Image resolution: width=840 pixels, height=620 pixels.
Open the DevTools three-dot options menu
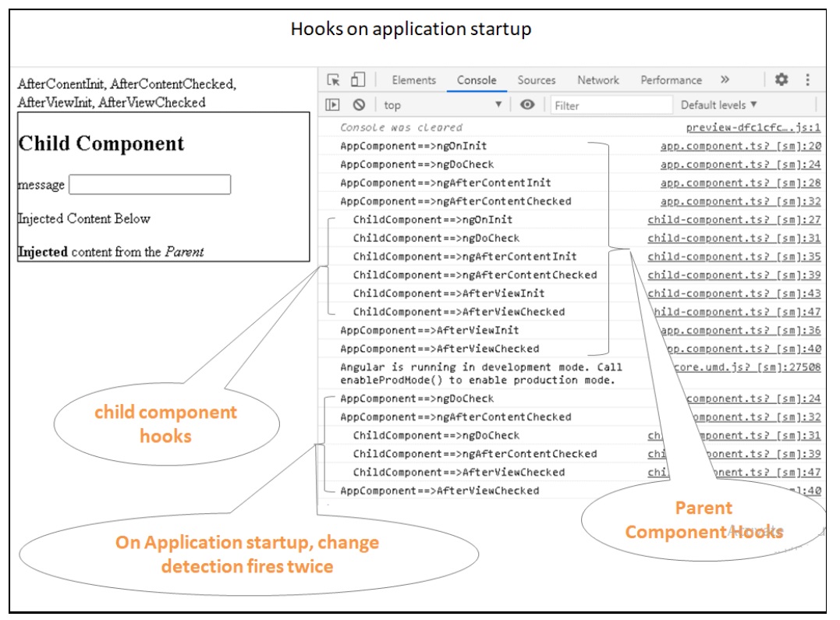point(807,80)
